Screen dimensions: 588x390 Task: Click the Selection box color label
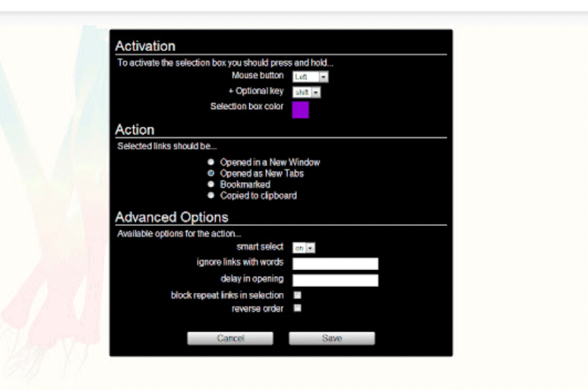(x=247, y=107)
